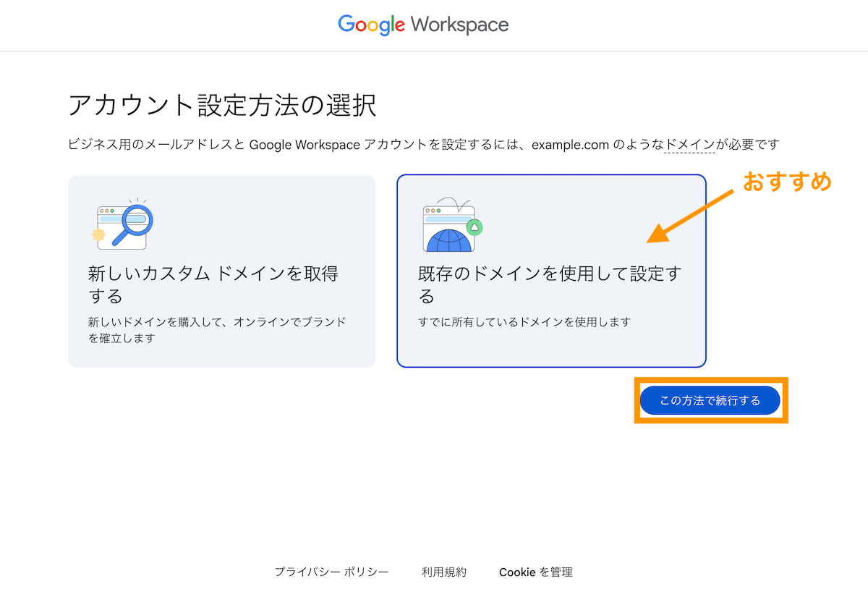This screenshot has width=868, height=592.
Task: Click the Google Workspace logo
Action: (x=423, y=25)
